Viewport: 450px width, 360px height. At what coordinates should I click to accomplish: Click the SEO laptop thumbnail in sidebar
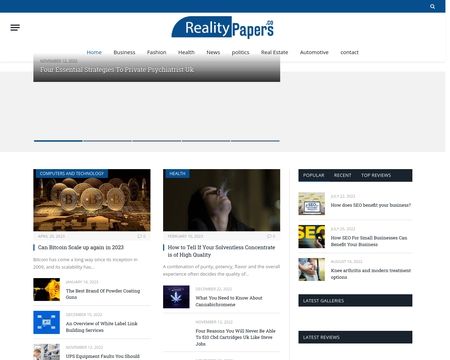(312, 204)
